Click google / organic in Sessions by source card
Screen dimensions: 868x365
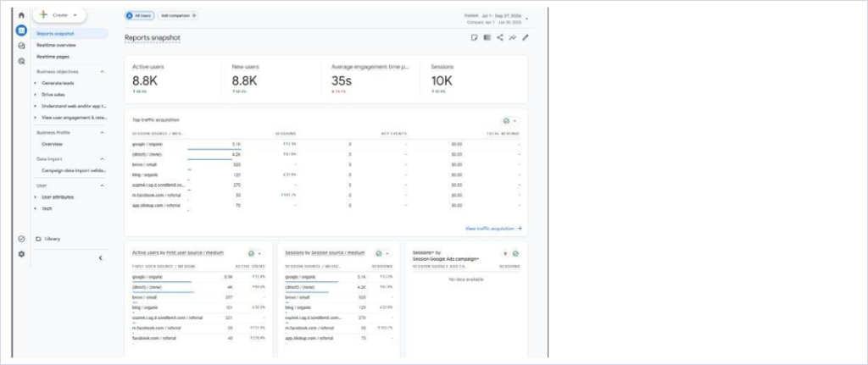(301, 277)
